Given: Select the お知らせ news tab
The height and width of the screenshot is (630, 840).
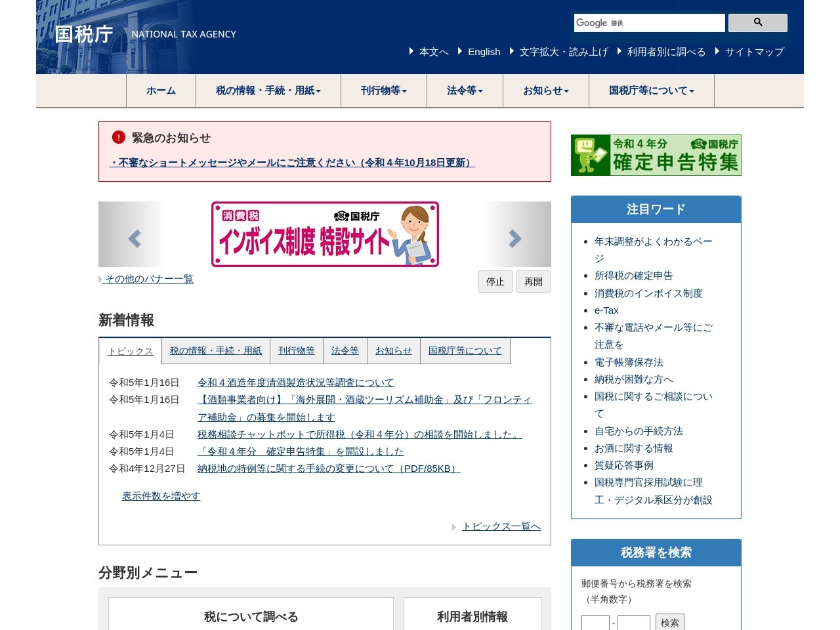Looking at the screenshot, I should click(x=394, y=351).
